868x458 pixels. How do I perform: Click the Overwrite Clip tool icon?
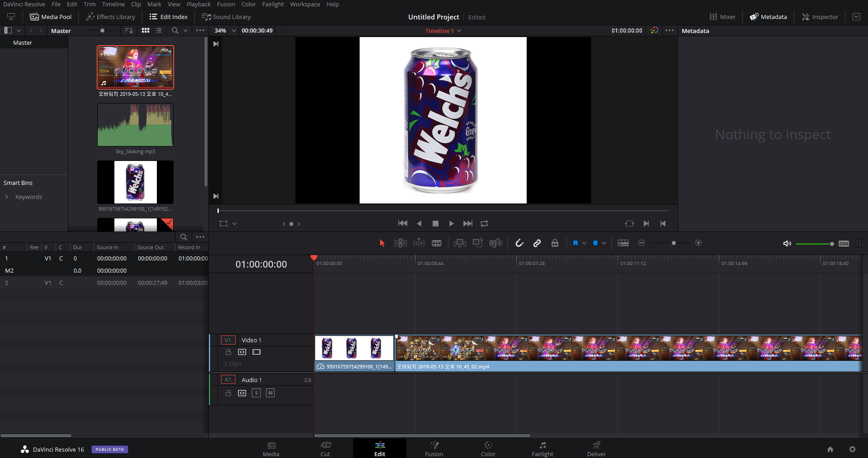pyautogui.click(x=478, y=243)
